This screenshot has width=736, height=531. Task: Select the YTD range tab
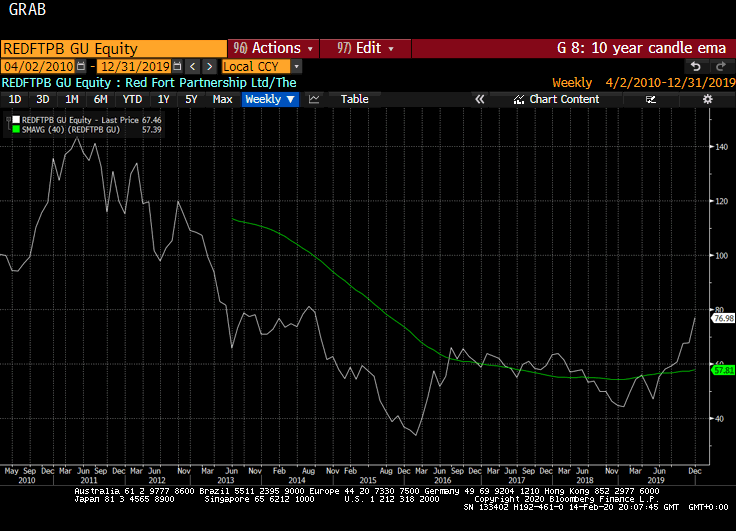tap(132, 99)
